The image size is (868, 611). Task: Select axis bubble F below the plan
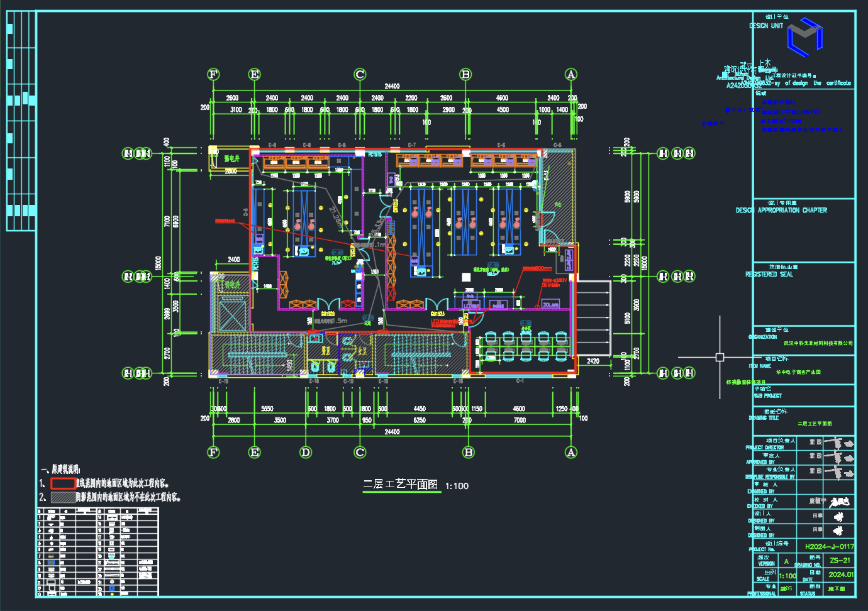(x=213, y=452)
